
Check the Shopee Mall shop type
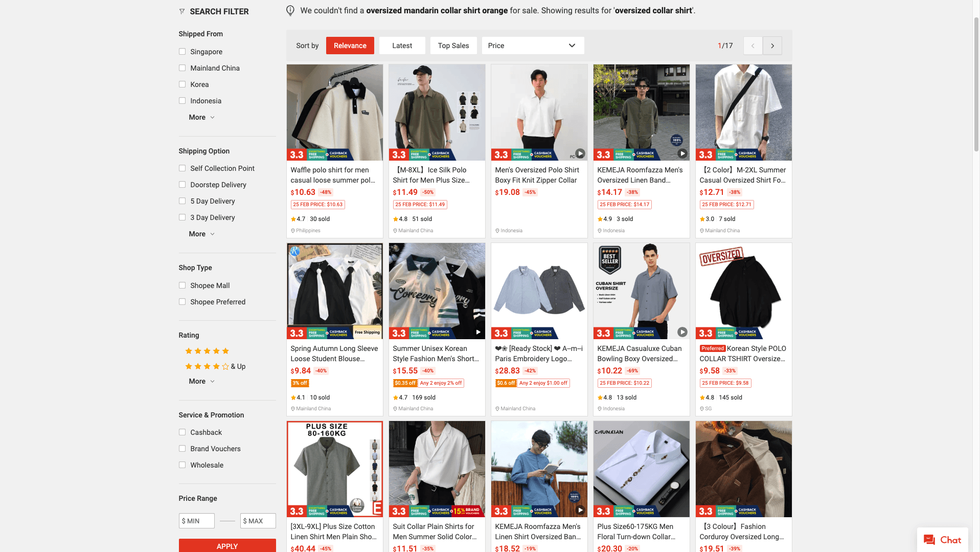[182, 285]
